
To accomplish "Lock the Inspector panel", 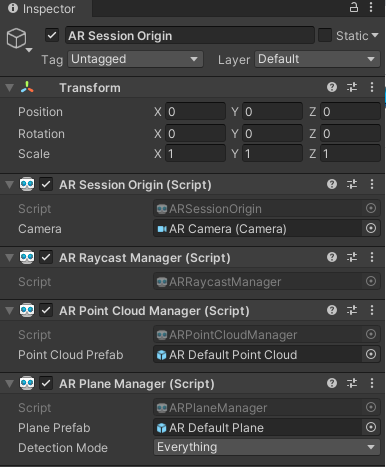I will pos(354,7).
